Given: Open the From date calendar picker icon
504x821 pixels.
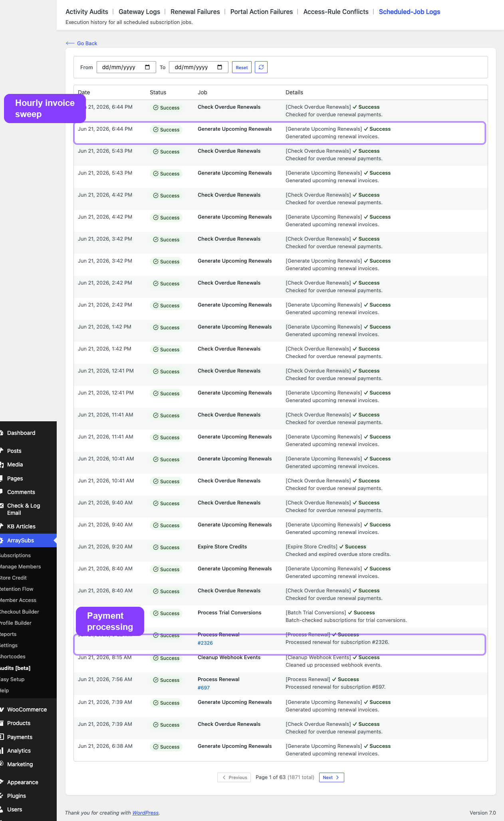Looking at the screenshot, I should [147, 67].
